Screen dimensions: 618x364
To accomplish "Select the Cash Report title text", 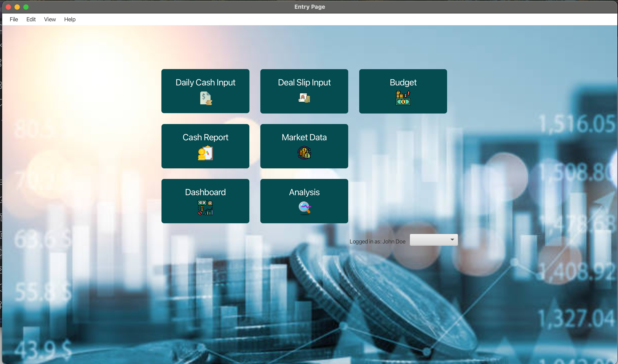I will (x=205, y=137).
